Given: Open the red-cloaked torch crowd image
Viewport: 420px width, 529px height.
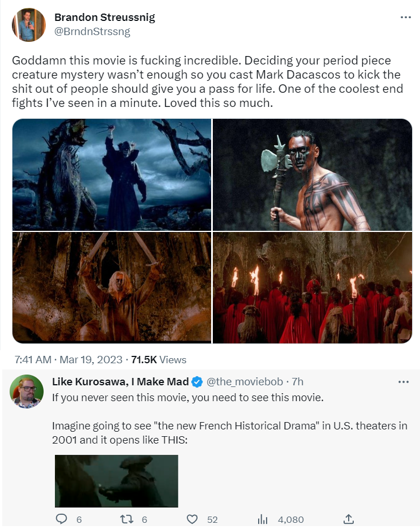Looking at the screenshot, I should click(312, 287).
